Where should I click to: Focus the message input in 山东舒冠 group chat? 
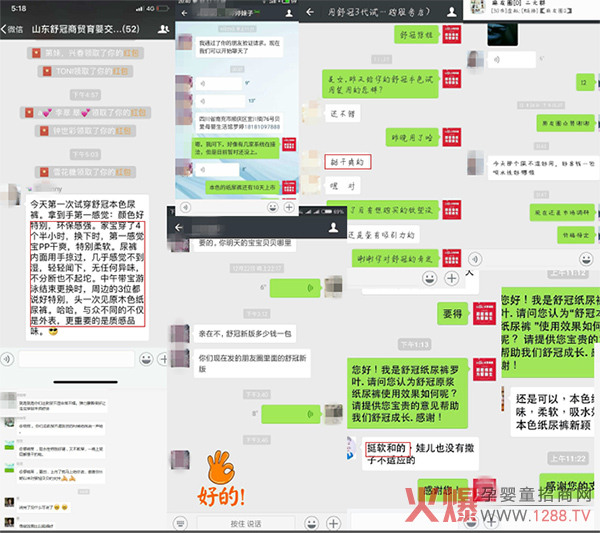coord(77,359)
